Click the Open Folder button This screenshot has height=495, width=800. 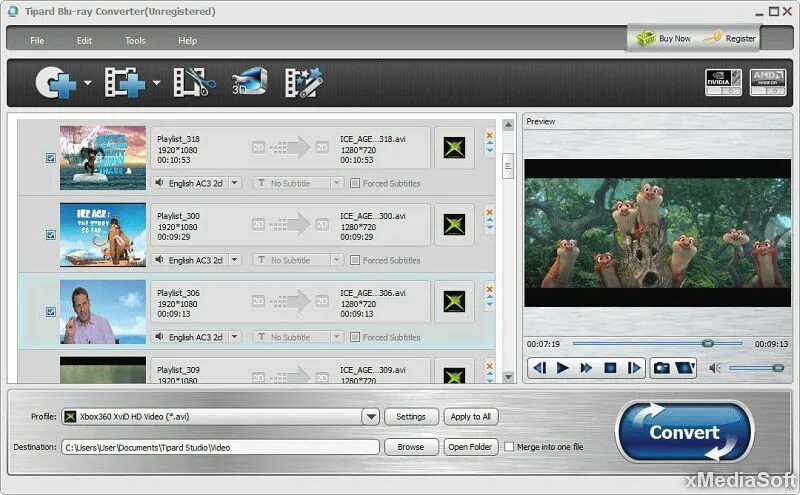click(470, 447)
